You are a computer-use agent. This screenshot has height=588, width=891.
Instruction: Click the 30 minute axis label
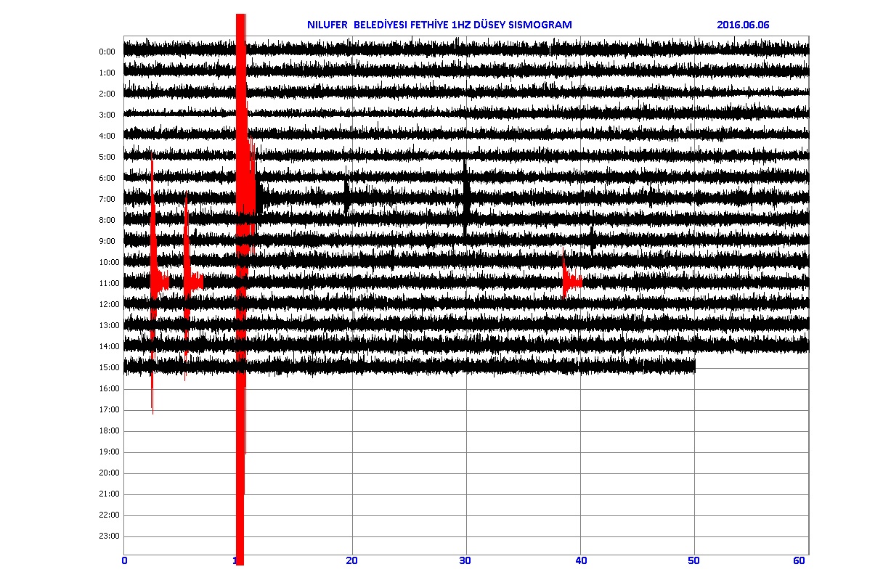pos(466,560)
